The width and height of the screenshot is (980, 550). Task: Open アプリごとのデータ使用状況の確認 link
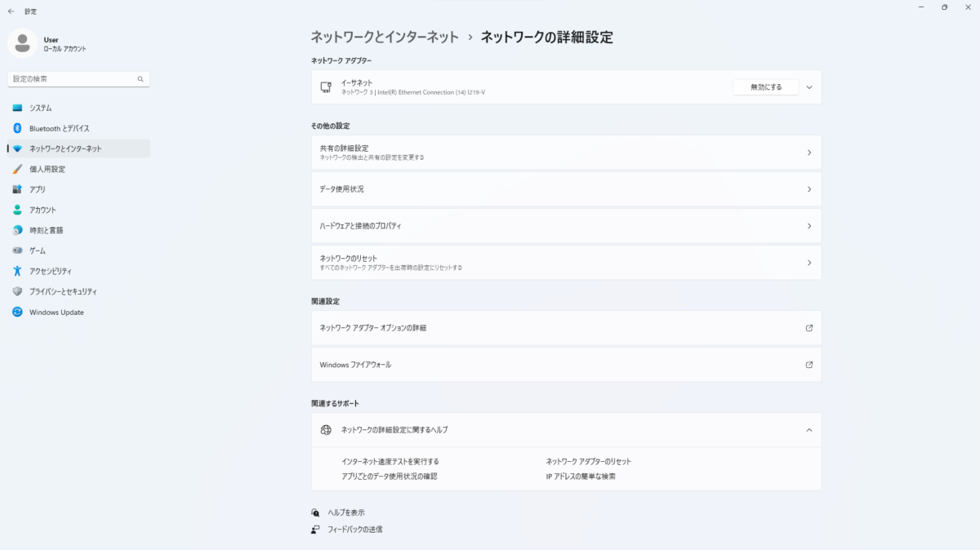pyautogui.click(x=390, y=477)
